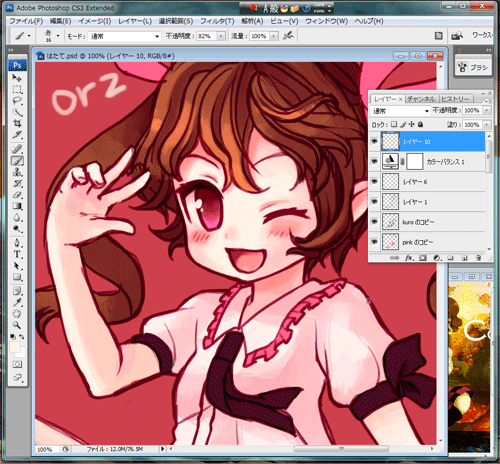The width and height of the screenshot is (500, 464).
Task: Select the Type tool
Action: [x=17, y=254]
